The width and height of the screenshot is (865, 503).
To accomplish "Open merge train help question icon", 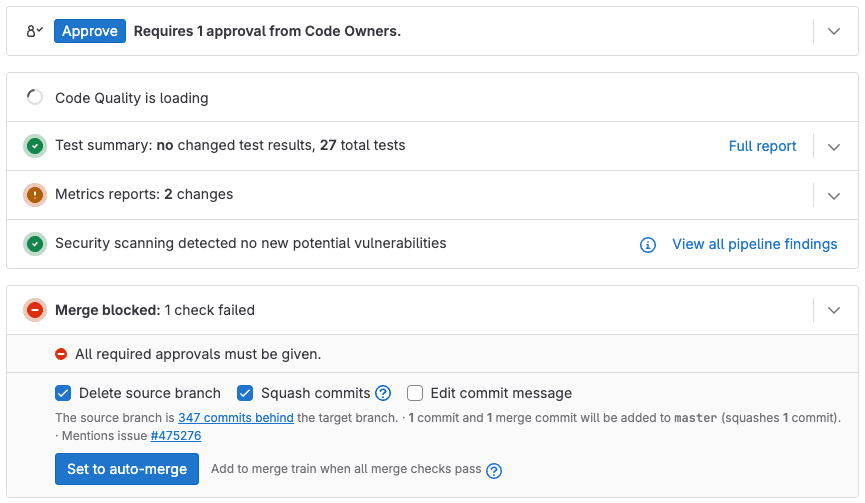I will [493, 470].
